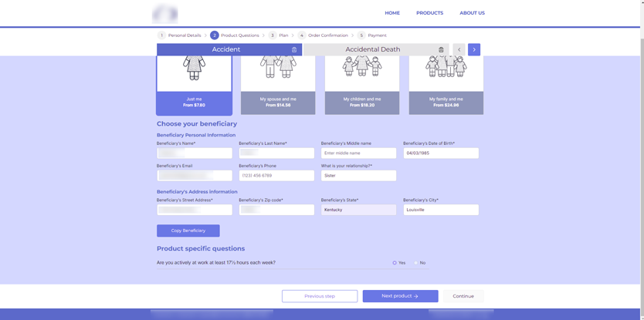Click trash icon on Accidental Death tab
This screenshot has width=644, height=320.
(441, 49)
